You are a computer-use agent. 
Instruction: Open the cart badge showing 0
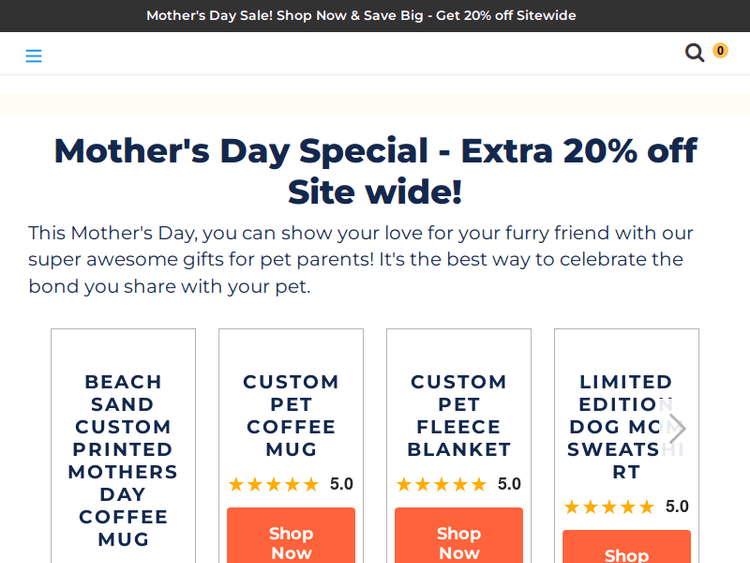720,51
